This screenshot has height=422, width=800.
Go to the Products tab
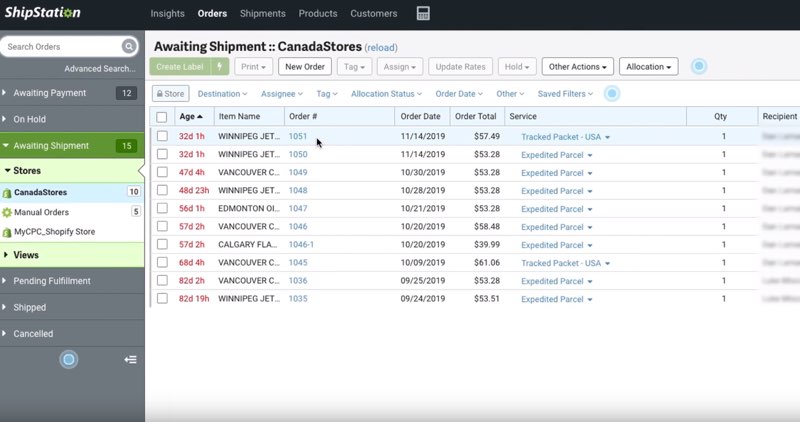tap(318, 14)
